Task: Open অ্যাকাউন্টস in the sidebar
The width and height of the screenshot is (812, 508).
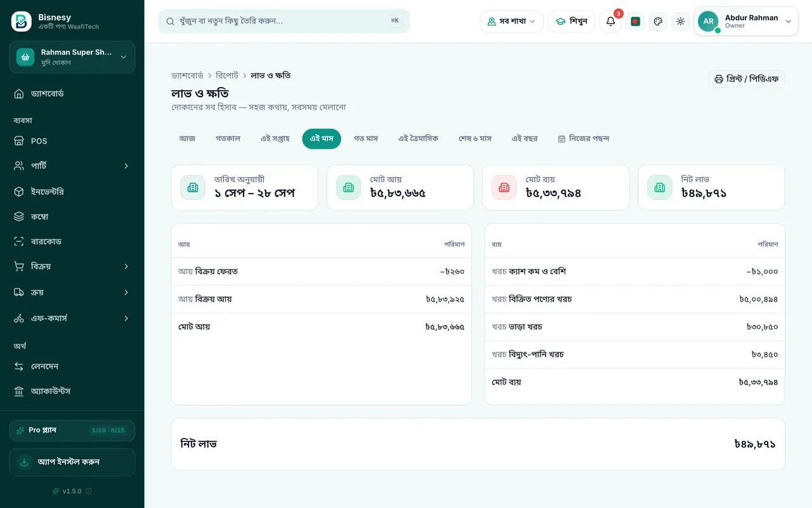Action: (72, 391)
